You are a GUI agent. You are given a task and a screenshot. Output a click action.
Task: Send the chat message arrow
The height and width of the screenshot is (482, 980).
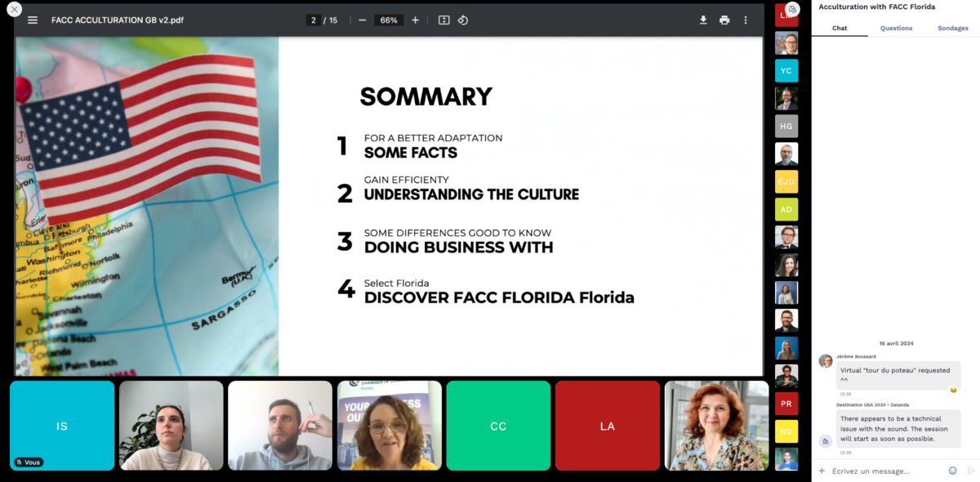(x=970, y=471)
